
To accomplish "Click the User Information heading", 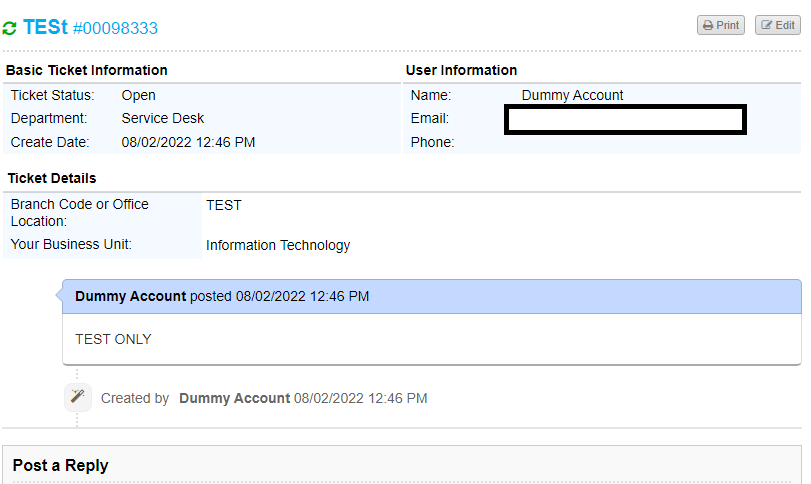I will [x=461, y=70].
